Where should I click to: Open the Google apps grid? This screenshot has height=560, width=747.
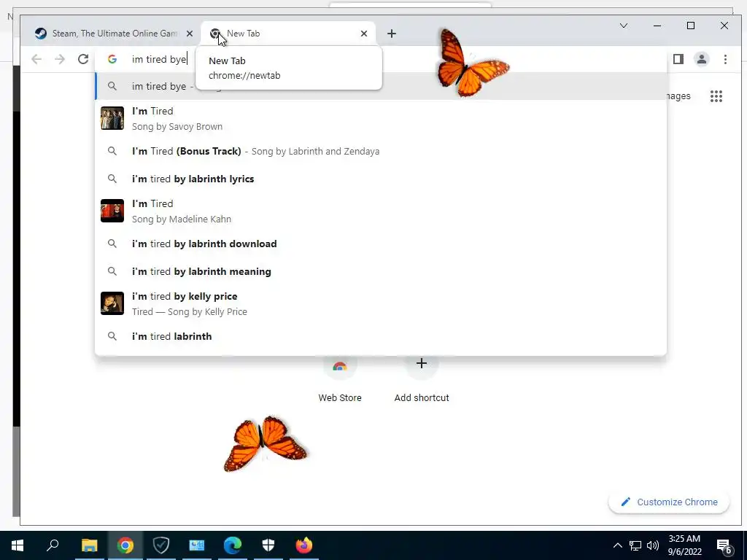716,96
